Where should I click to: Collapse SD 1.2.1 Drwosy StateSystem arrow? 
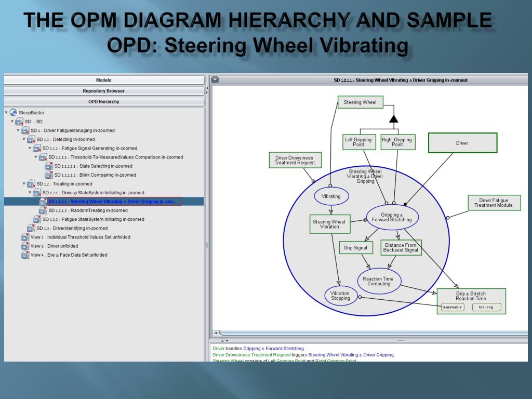coord(30,192)
